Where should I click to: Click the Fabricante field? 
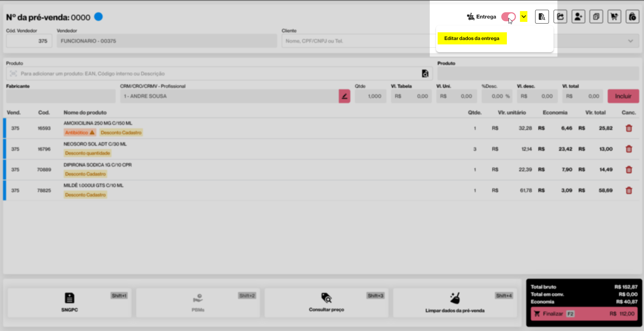click(x=61, y=96)
